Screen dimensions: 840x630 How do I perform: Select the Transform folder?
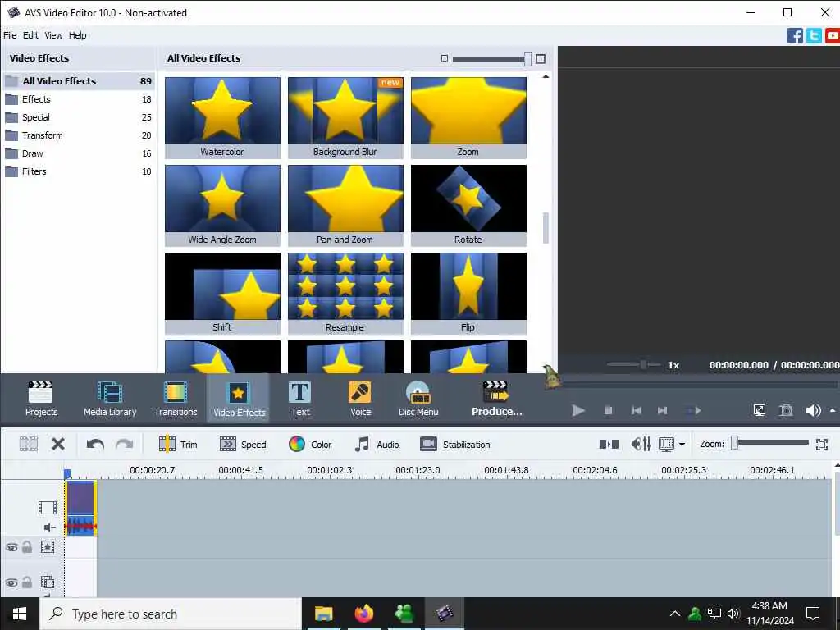tap(79, 135)
